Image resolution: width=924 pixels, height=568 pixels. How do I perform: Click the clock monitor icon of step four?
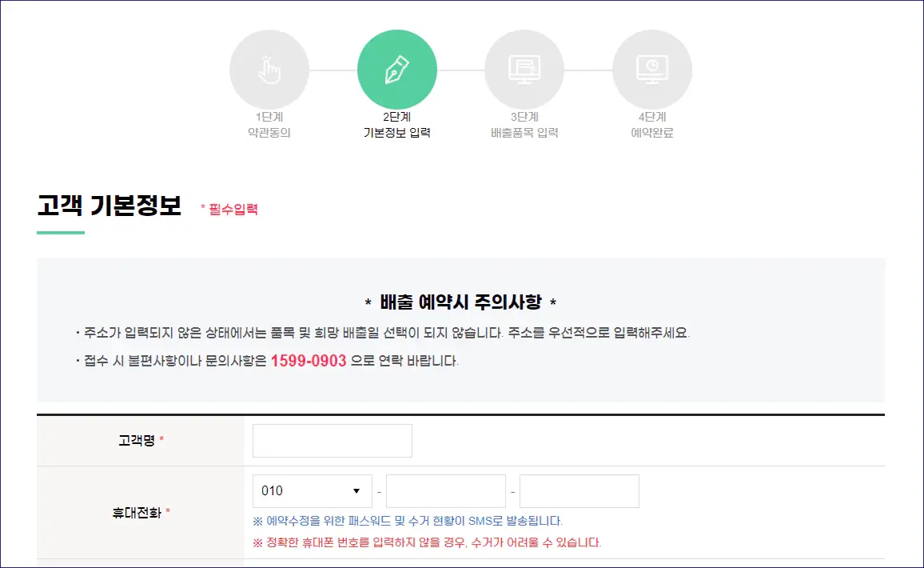pyautogui.click(x=652, y=69)
